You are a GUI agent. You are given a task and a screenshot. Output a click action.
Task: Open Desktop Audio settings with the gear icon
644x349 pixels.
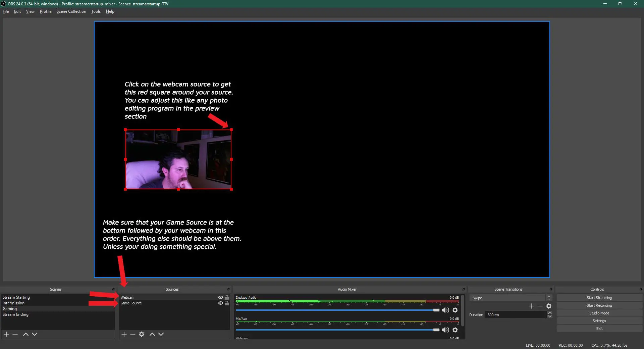pyautogui.click(x=455, y=310)
